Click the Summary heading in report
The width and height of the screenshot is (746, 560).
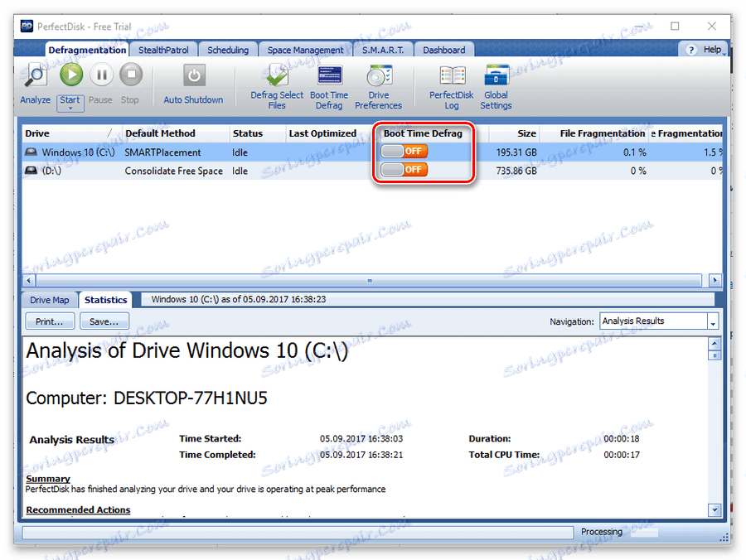pos(48,479)
